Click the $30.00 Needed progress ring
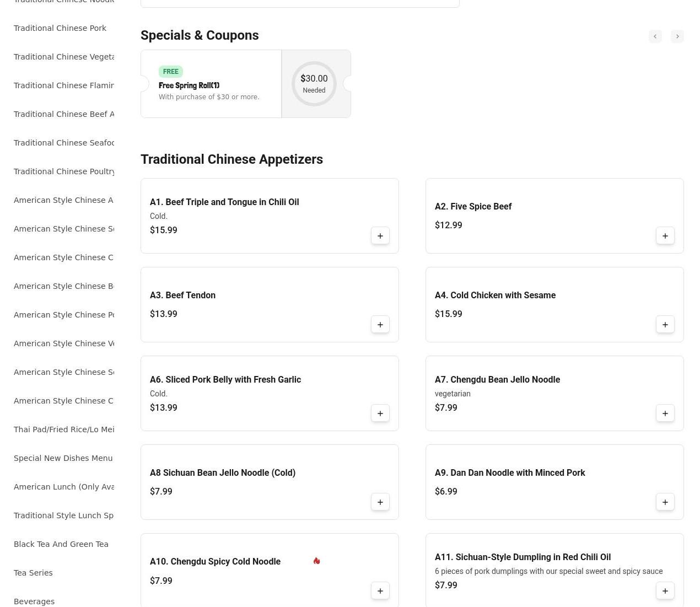Screen dimensions: 700x607 (314, 84)
